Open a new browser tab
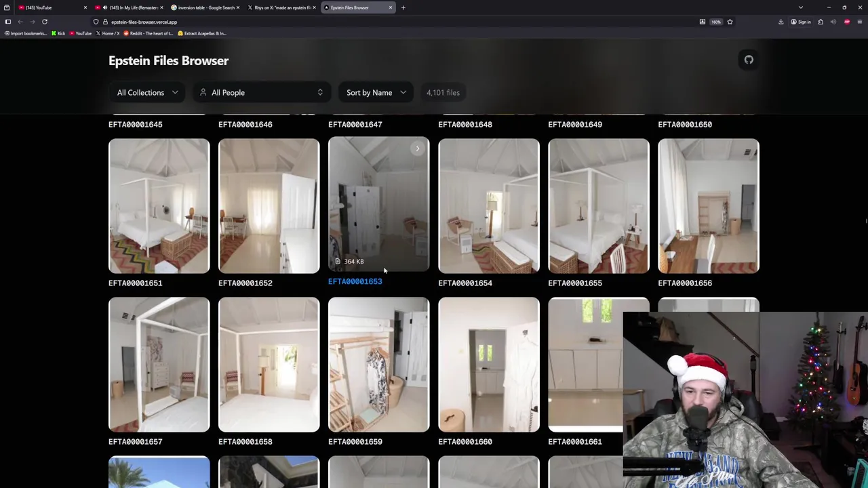This screenshot has height=488, width=868. [403, 7]
